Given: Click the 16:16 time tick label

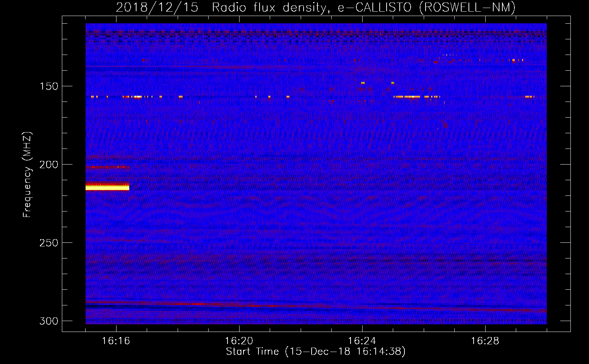Looking at the screenshot, I should click(x=116, y=341).
